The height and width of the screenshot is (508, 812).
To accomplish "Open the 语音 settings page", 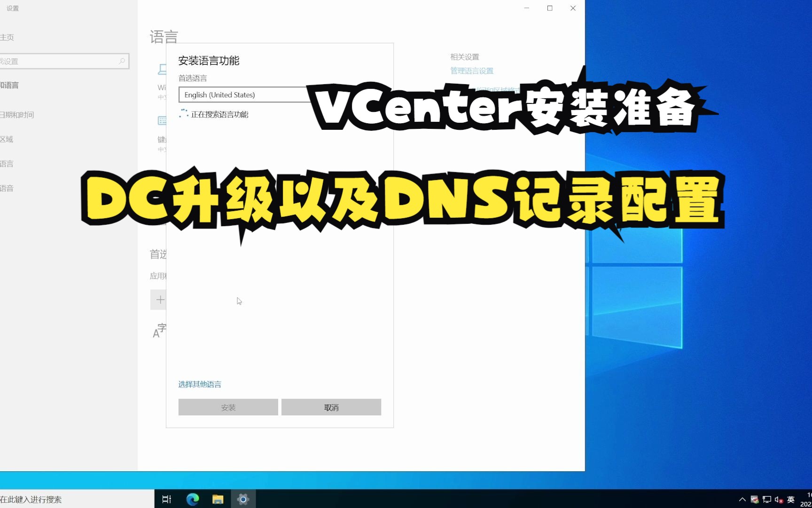I will pos(7,188).
